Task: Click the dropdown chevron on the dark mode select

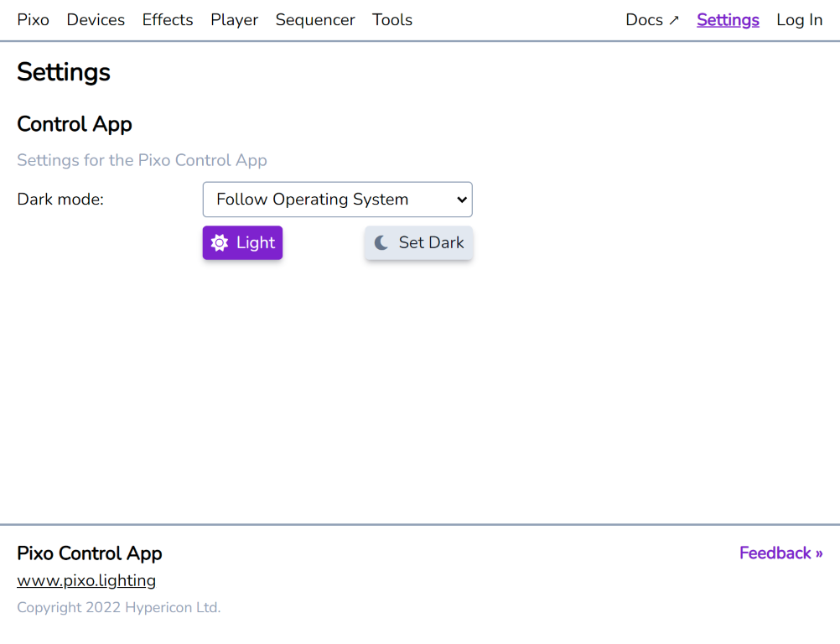Action: pyautogui.click(x=460, y=200)
